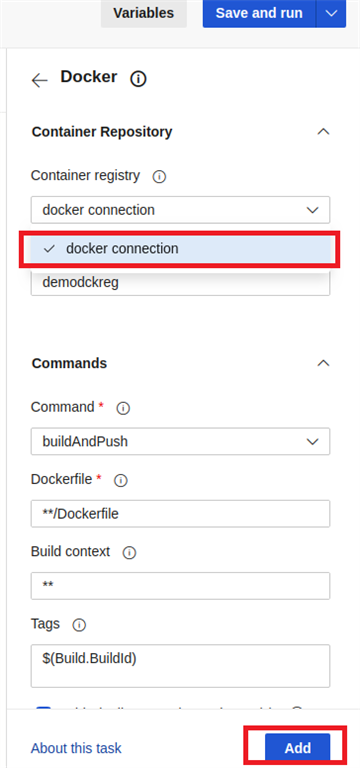This screenshot has width=360, height=768.
Task: Click the Add button
Action: point(298,748)
